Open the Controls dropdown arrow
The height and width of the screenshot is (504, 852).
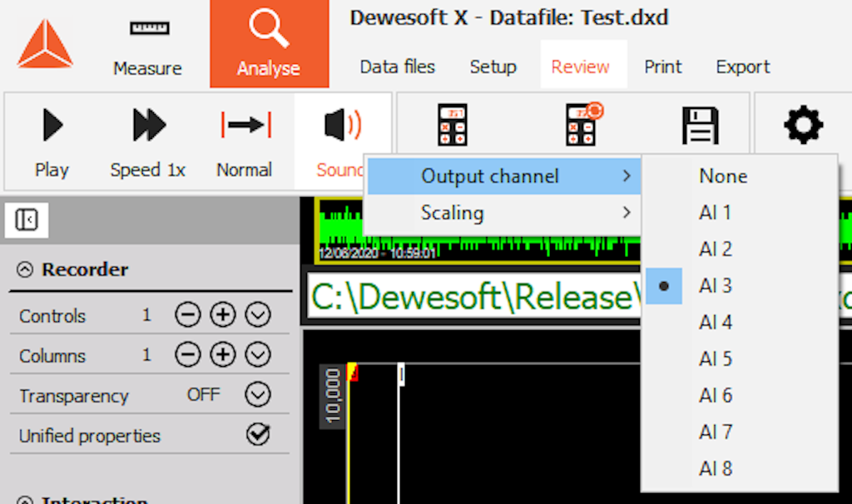(258, 314)
